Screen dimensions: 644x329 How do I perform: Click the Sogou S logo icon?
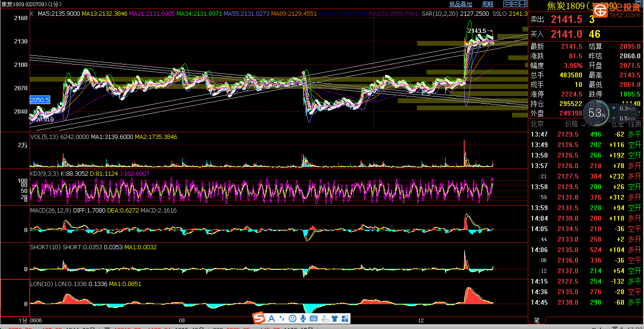259,318
